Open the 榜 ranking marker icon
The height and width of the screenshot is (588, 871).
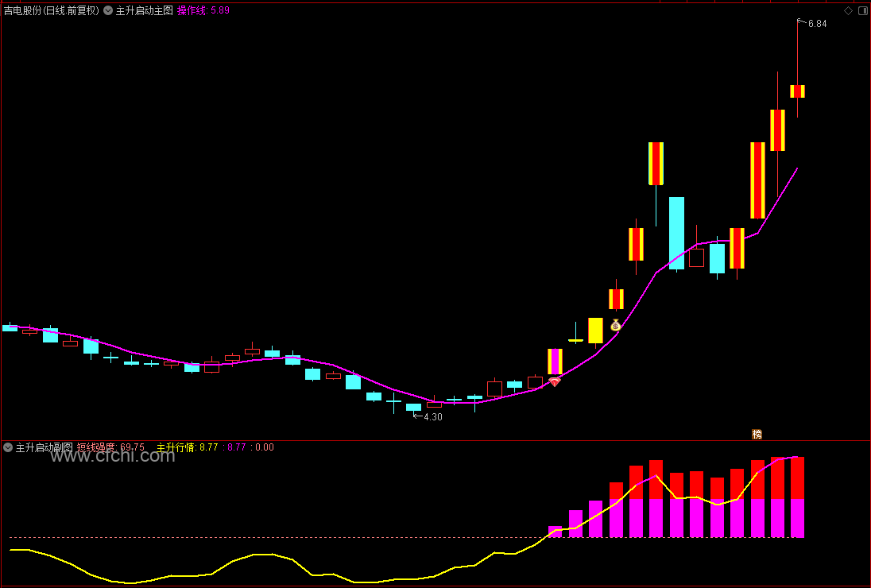pyautogui.click(x=757, y=434)
